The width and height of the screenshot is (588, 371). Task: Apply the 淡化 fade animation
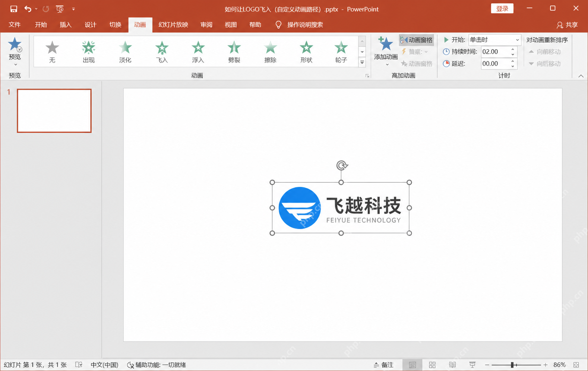click(x=125, y=52)
